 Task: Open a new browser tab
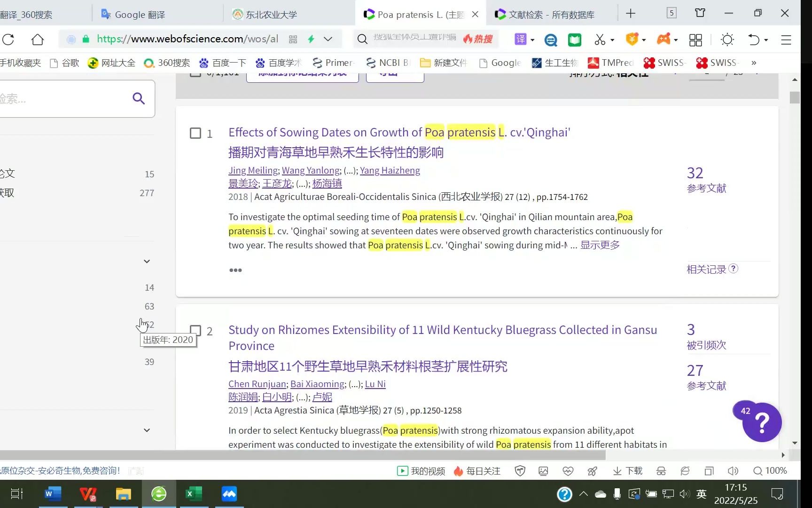coord(631,14)
